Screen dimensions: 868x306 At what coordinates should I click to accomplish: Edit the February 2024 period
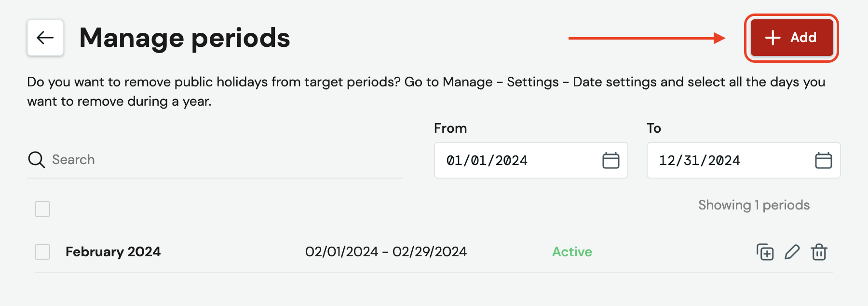(792, 252)
